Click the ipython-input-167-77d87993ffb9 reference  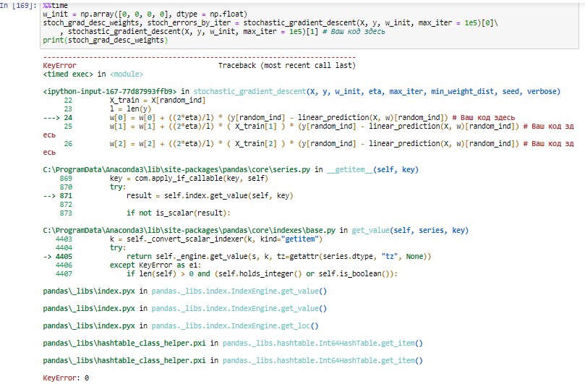(110, 91)
